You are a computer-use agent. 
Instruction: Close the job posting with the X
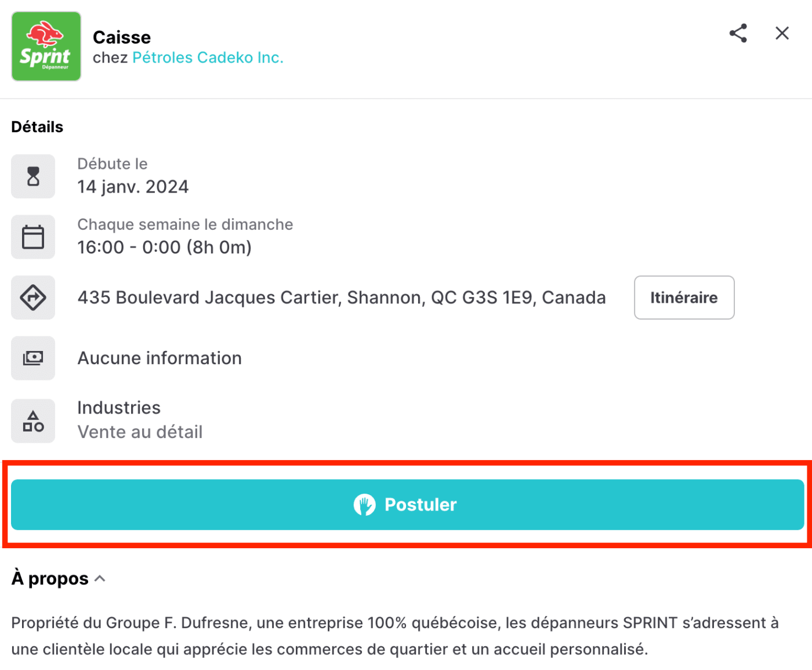click(782, 33)
